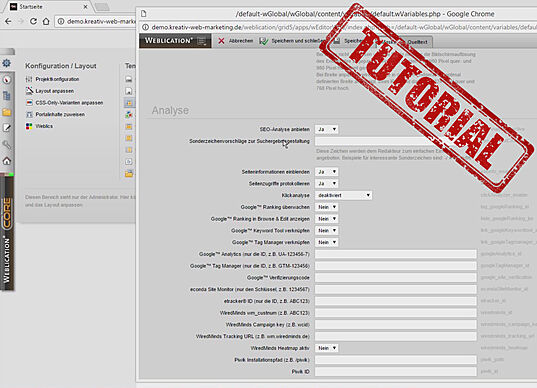
Task: Click the Piwik Installationspfad input field
Action: (x=396, y=360)
